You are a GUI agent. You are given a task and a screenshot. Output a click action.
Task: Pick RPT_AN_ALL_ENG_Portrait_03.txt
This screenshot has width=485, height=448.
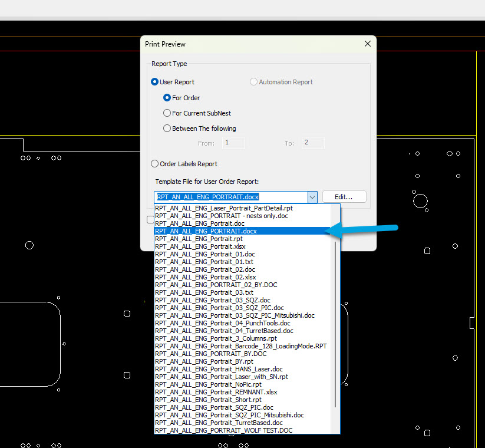(243, 292)
